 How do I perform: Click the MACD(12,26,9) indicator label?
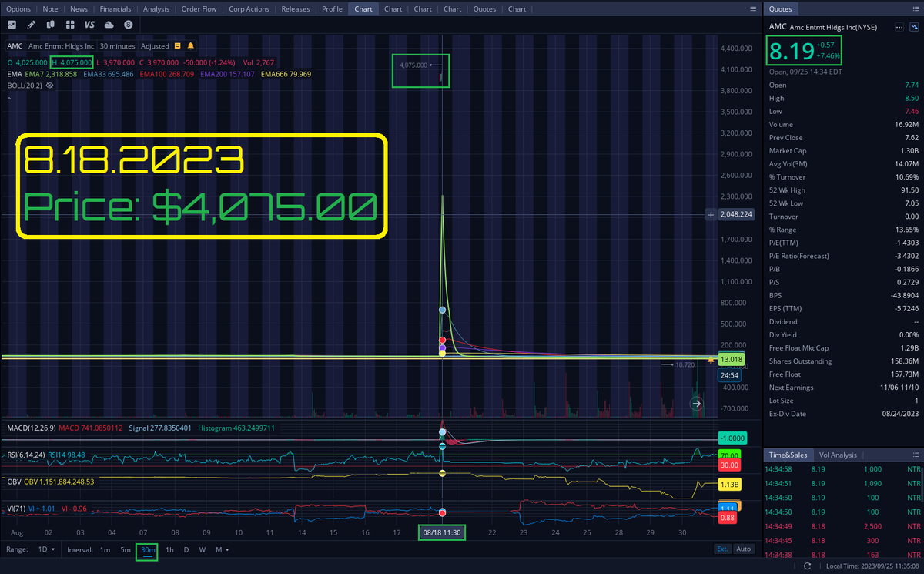point(31,428)
